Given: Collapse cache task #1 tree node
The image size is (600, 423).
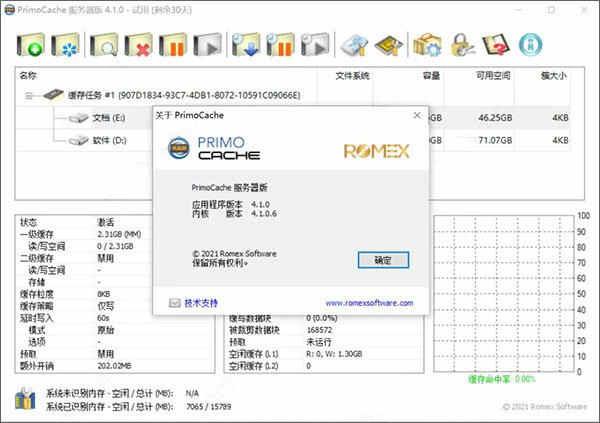Looking at the screenshot, I should click(x=29, y=95).
